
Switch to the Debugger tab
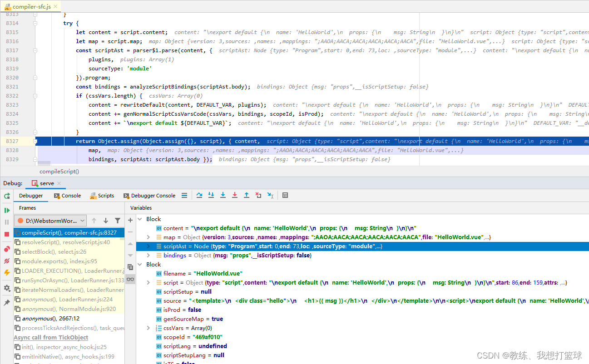(x=31, y=196)
